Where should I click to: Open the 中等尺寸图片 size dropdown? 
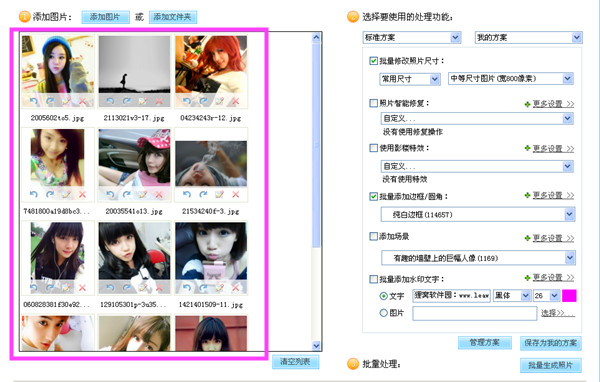point(511,79)
